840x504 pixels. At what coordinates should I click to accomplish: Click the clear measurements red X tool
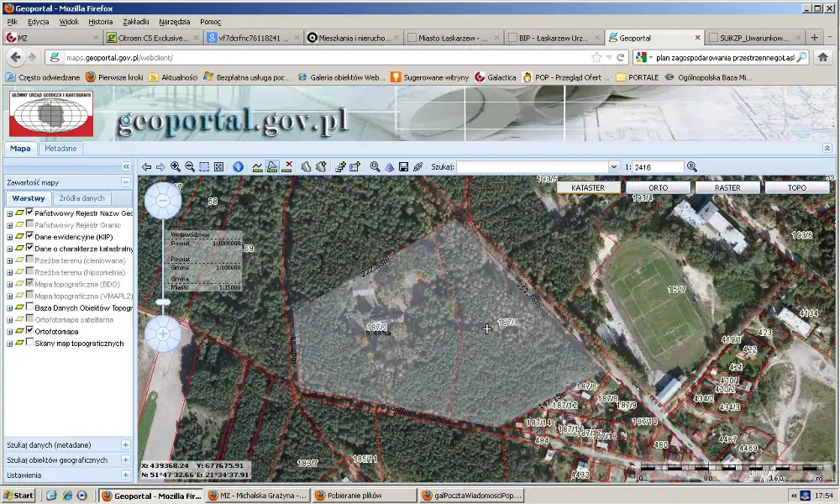tap(288, 166)
